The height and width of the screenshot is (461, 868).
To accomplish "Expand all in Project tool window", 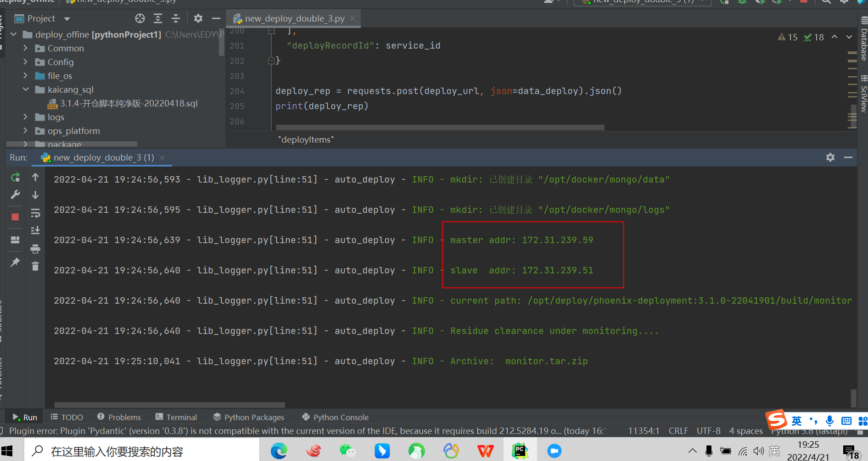I will click(x=158, y=18).
